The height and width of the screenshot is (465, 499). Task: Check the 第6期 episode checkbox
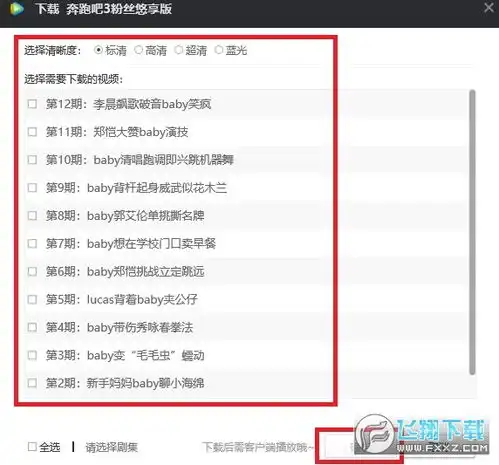(x=32, y=271)
